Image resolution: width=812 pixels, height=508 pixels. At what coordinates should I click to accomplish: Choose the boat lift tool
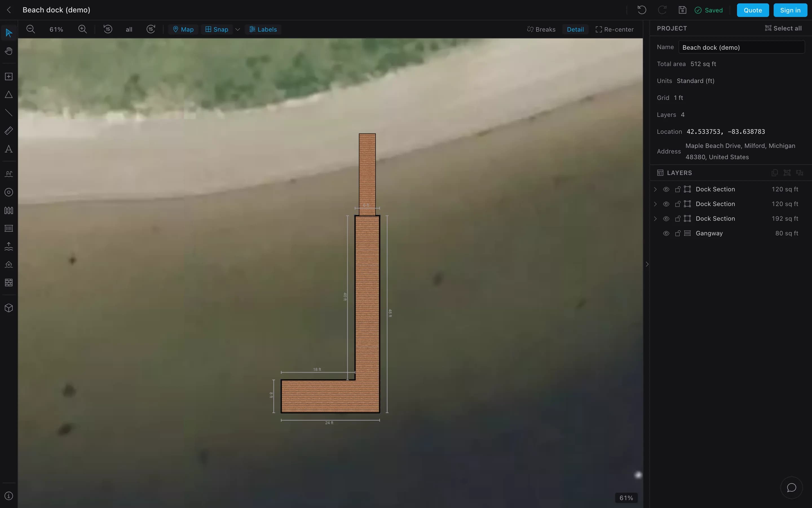[9, 247]
